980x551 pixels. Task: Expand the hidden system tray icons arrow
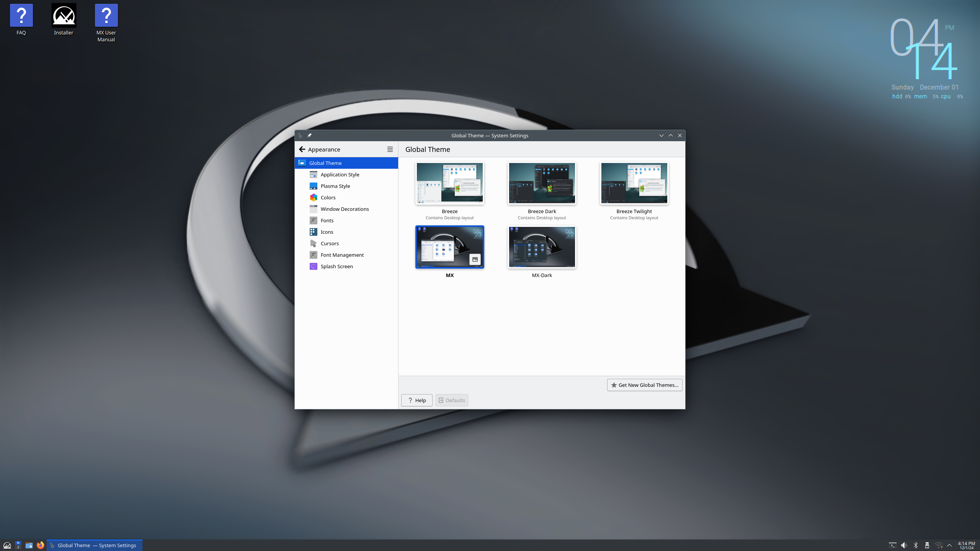tap(949, 545)
